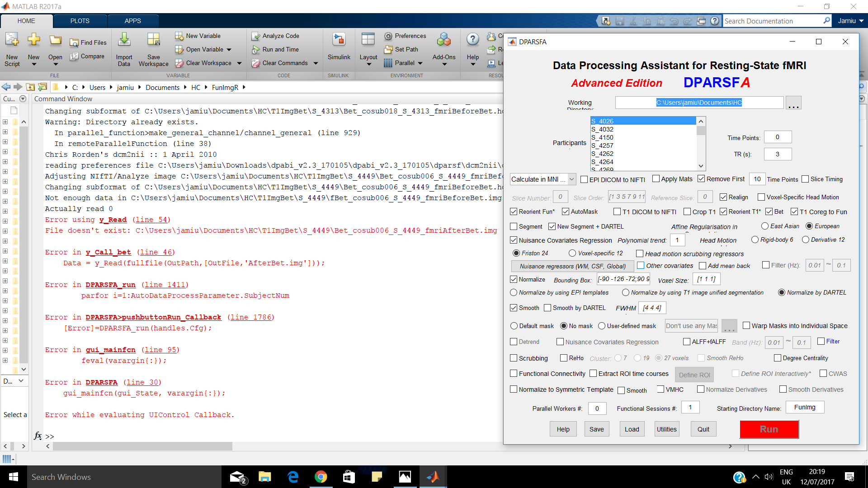The height and width of the screenshot is (488, 868).
Task: Click the quick access help icon
Action: coord(715,21)
